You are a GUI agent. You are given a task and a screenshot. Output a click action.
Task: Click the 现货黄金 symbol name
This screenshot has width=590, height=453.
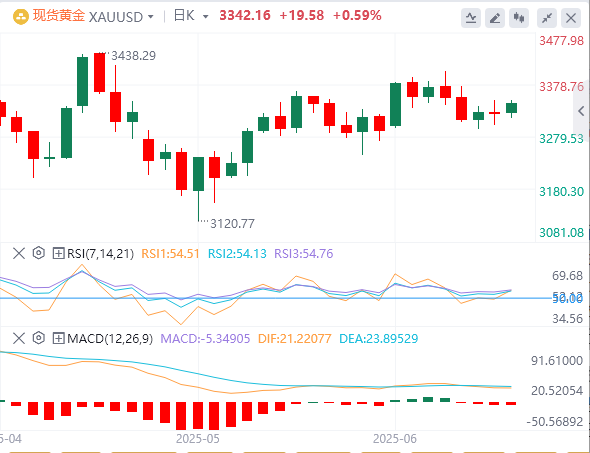click(59, 16)
